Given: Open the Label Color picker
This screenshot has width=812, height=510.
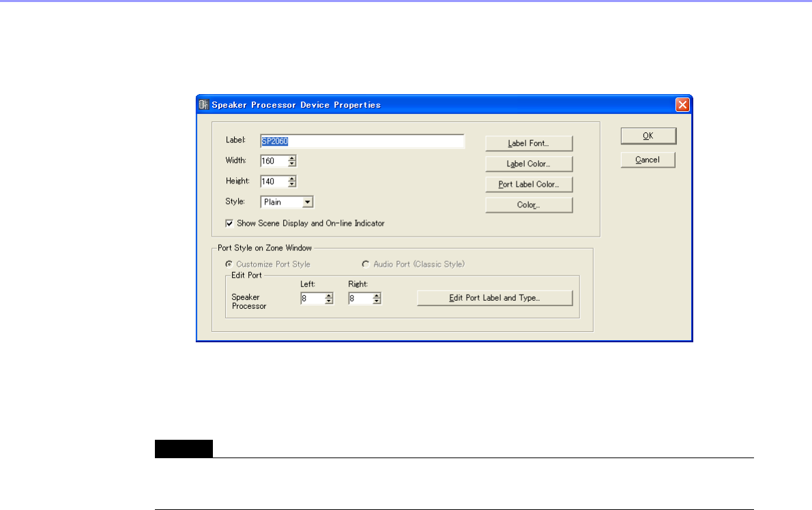Looking at the screenshot, I should pos(529,164).
